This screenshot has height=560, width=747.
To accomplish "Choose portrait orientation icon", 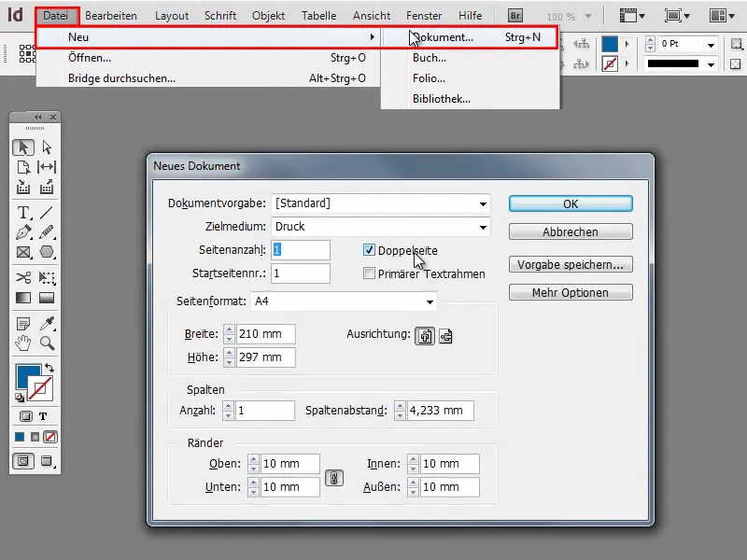I will click(425, 336).
